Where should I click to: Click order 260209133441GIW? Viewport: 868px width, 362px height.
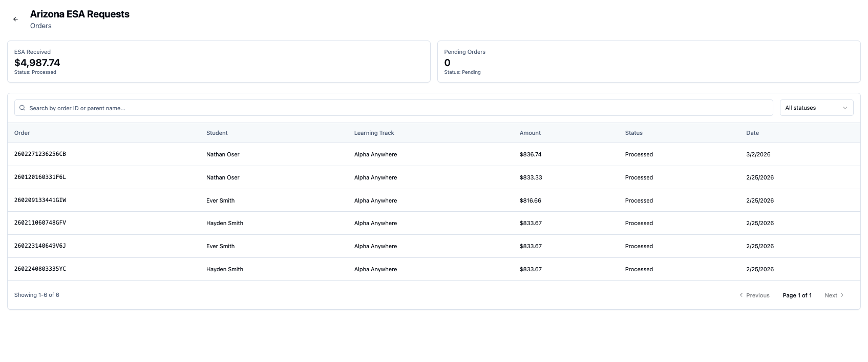pyautogui.click(x=40, y=200)
